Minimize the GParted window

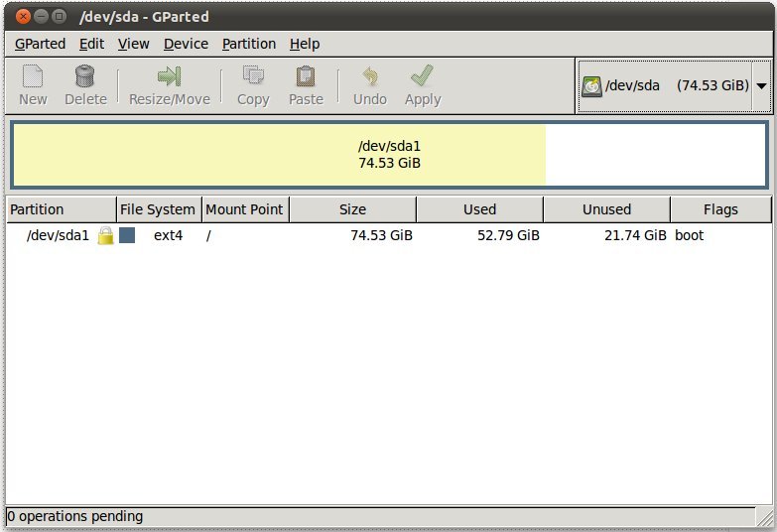(41, 16)
